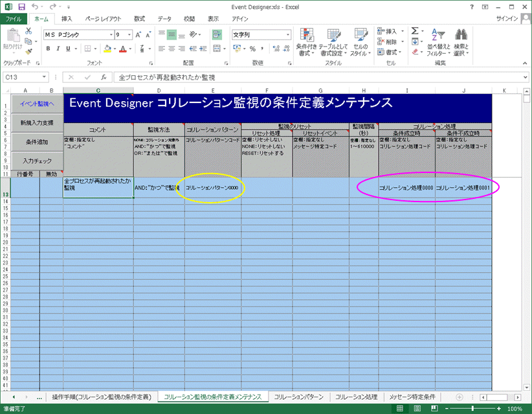The width and height of the screenshot is (532, 414).
Task: Toggle center horizontal alignment
Action: tap(172, 49)
